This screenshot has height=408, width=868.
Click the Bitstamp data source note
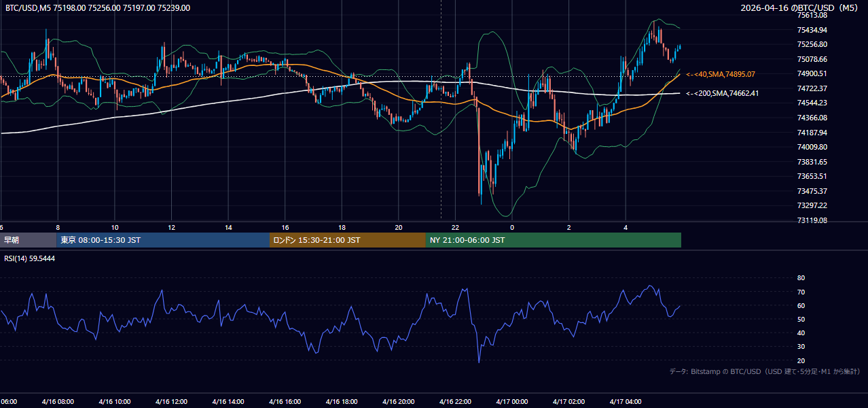(x=765, y=371)
